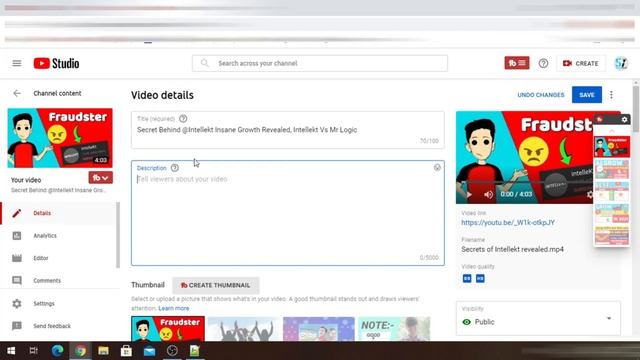Viewport: 640px width, 360px height.
Task: Select the third auto-generated thumbnail
Action: tap(319, 329)
